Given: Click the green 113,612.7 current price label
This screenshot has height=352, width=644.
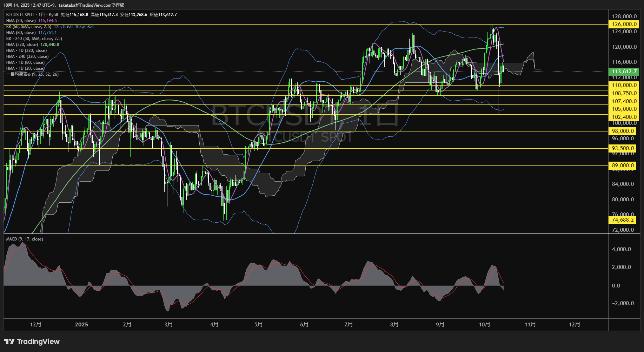Looking at the screenshot, I should point(624,72).
